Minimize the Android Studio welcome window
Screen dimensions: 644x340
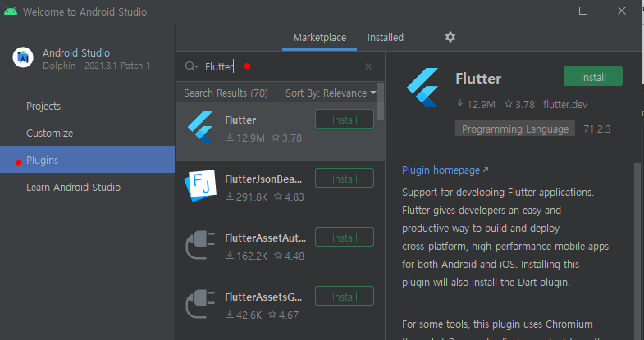[x=545, y=11]
